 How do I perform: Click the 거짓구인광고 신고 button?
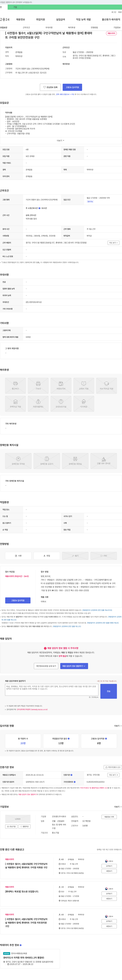(113, 767)
